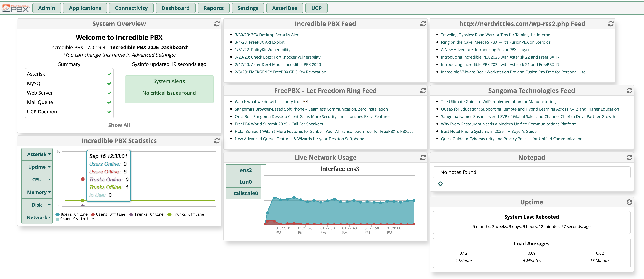Image resolution: width=644 pixels, height=279 pixels.
Task: Open the Memory statistics dropdown
Action: tap(37, 192)
